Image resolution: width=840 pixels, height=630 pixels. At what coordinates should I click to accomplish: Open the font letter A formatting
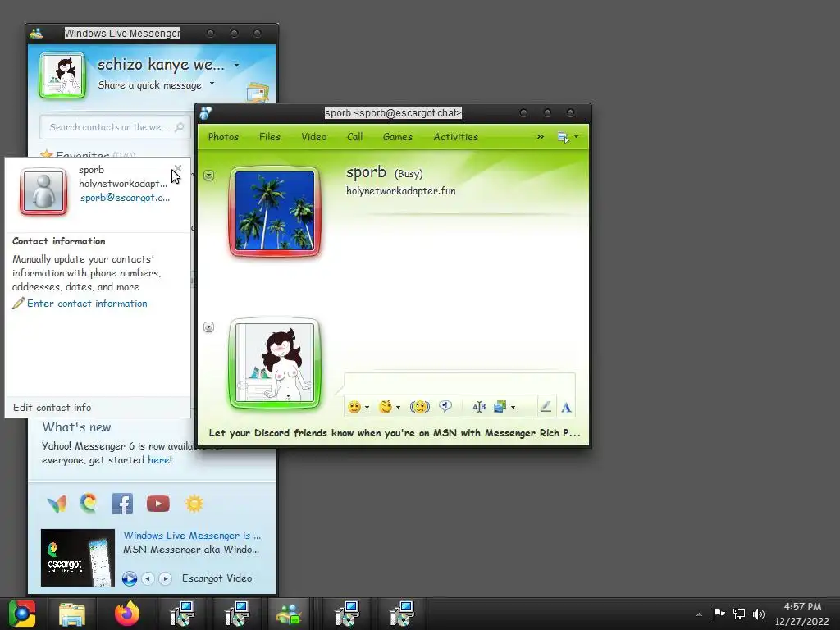[x=566, y=407]
